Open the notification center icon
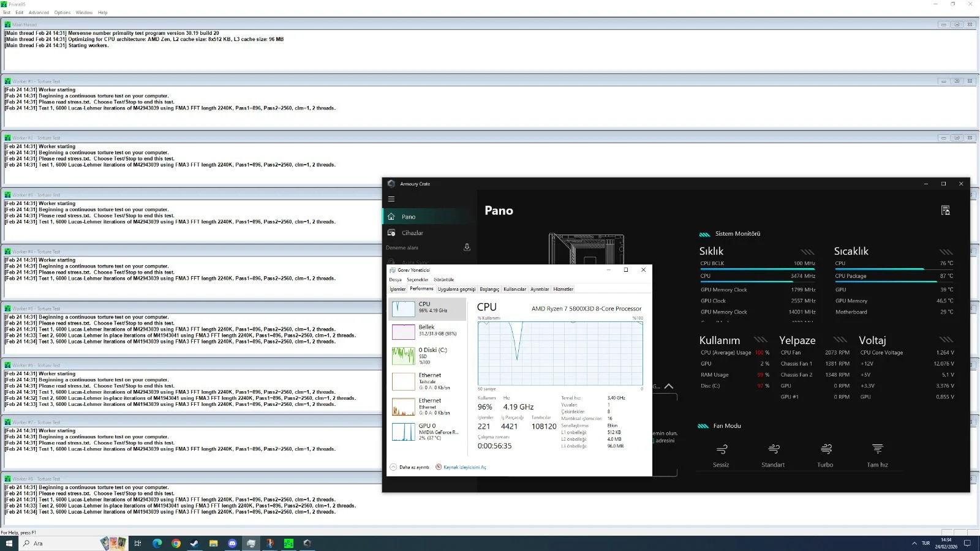The image size is (980, 551). tap(968, 543)
